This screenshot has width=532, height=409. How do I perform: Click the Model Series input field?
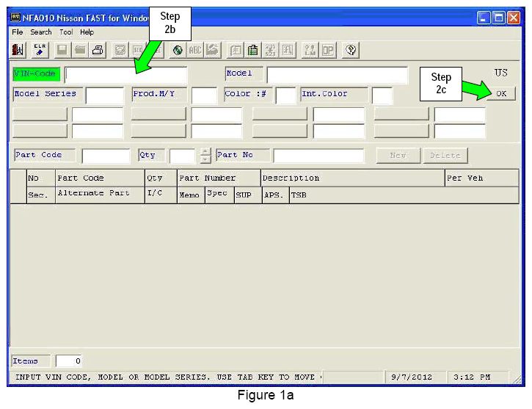coord(104,95)
